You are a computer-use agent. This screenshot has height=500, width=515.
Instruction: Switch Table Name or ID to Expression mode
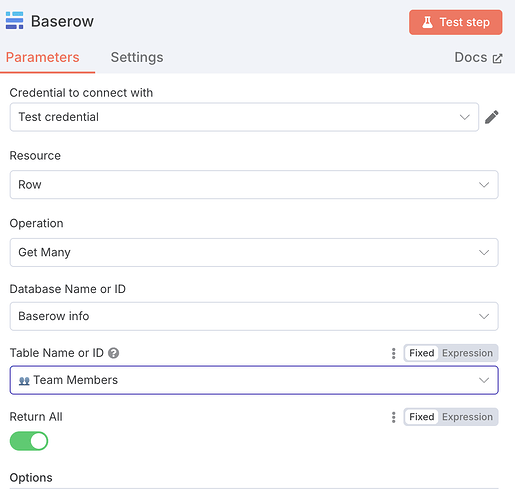(467, 353)
